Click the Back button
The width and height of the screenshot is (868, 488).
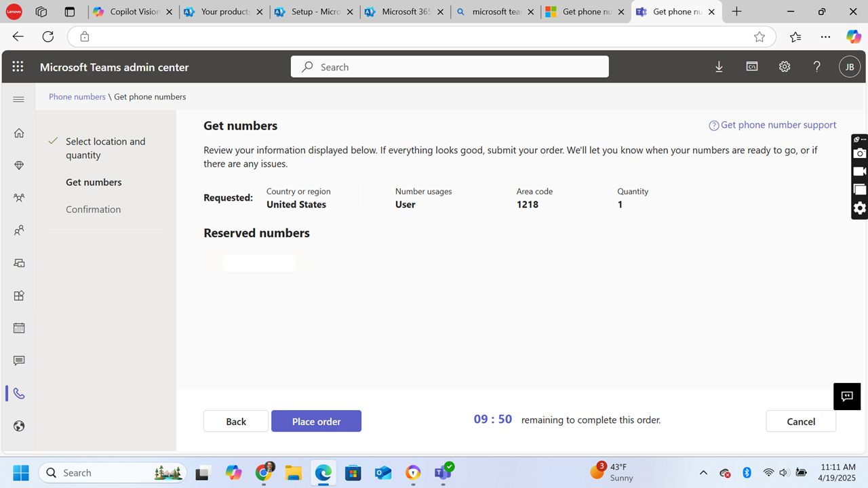(x=236, y=421)
